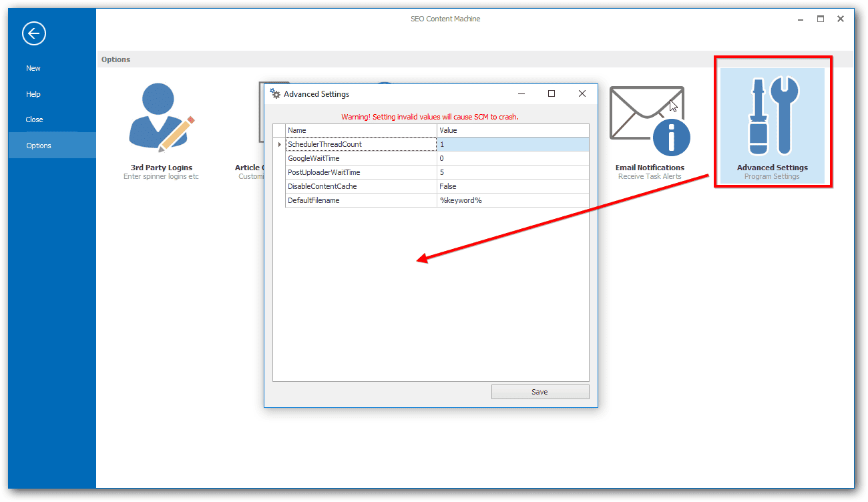868x502 pixels.
Task: Select the GoogleWaitTime name cell
Action: (x=361, y=158)
